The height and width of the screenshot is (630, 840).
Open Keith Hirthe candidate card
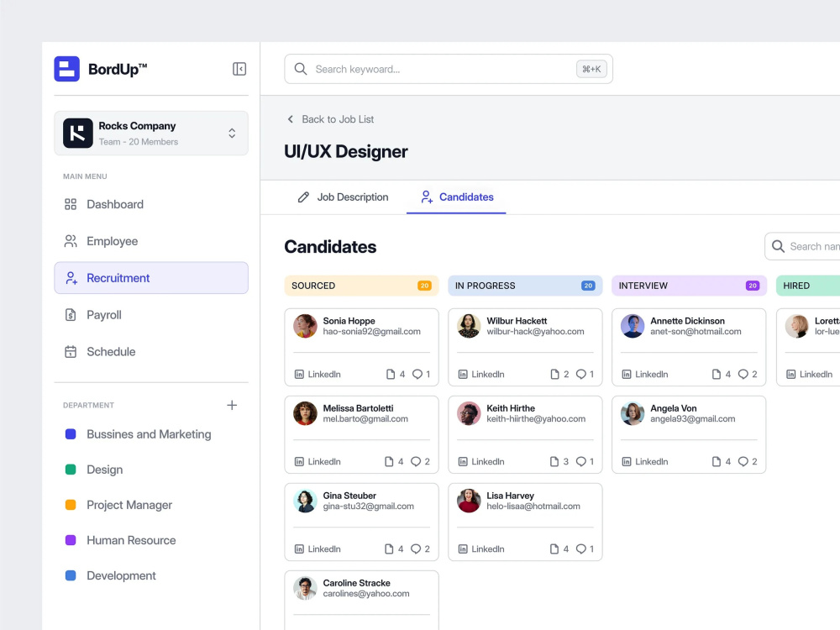(526, 434)
